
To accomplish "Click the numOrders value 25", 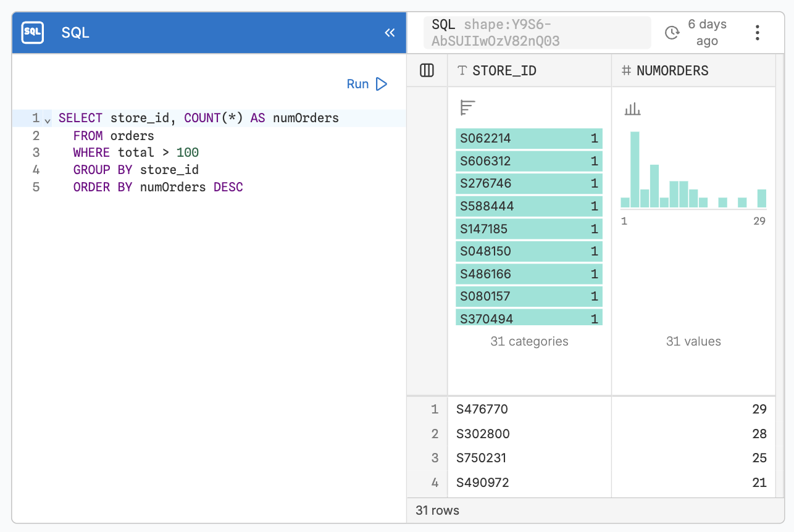I will coord(759,458).
